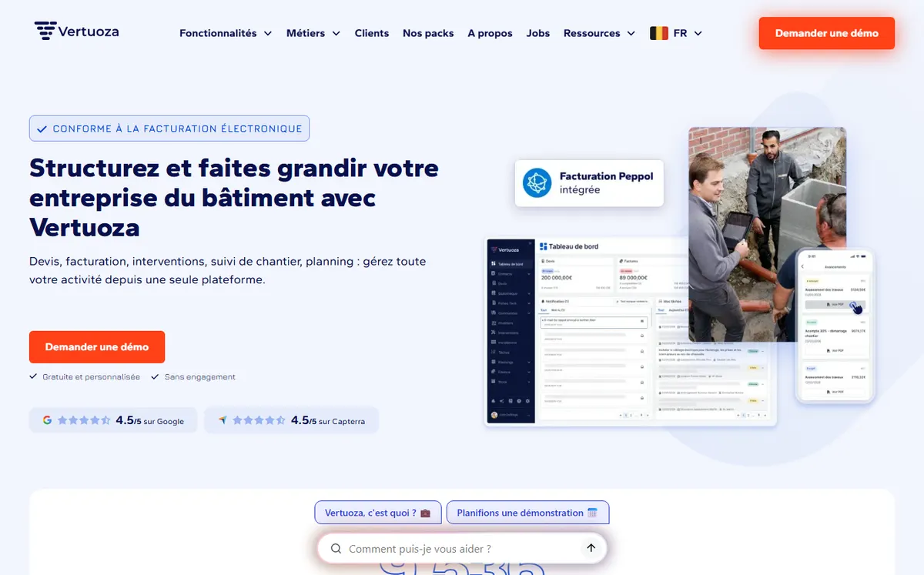Choose Vertuoza, c'est quoi ? suggestion

pyautogui.click(x=377, y=513)
